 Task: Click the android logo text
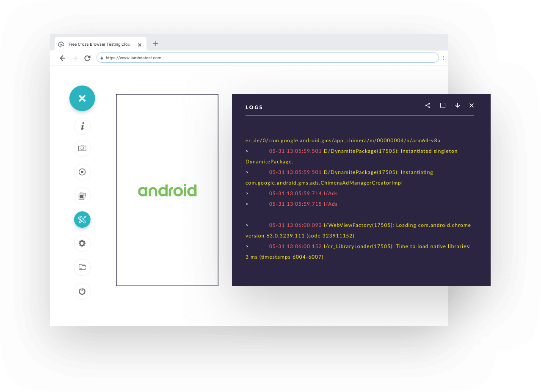(167, 190)
